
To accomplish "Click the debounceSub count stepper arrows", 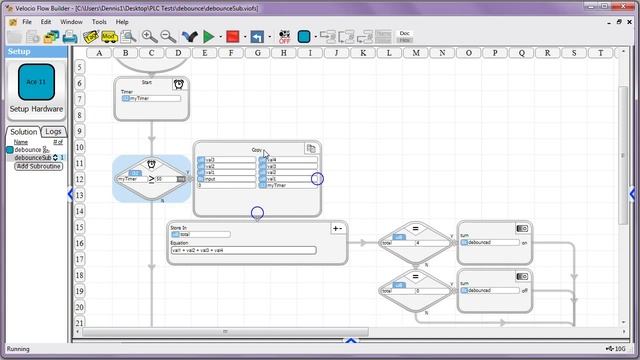I will pos(56,158).
